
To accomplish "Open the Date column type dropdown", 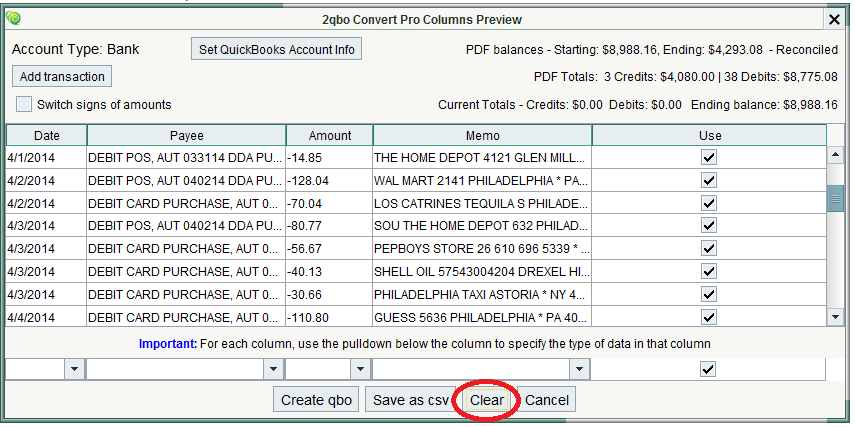I will pos(74,369).
